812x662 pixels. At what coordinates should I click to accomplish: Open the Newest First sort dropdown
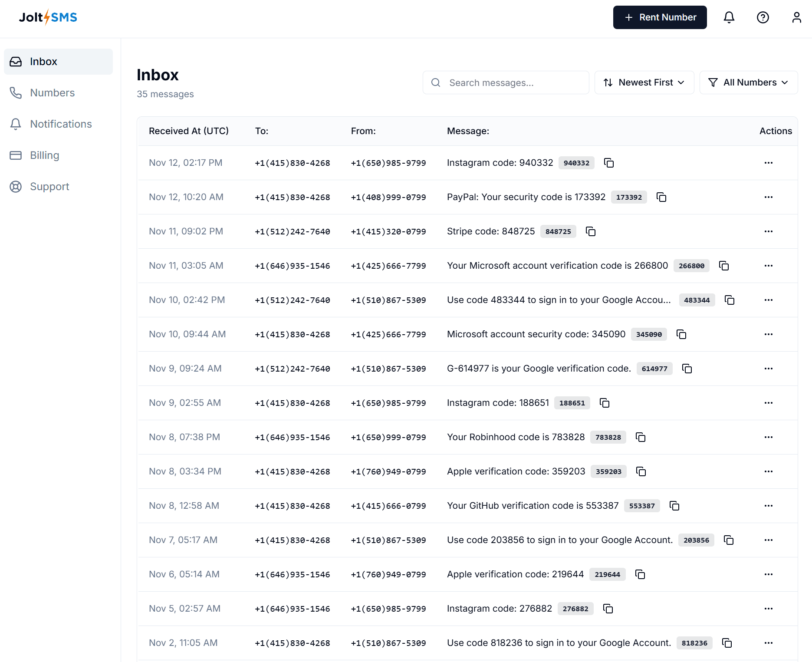pyautogui.click(x=644, y=82)
